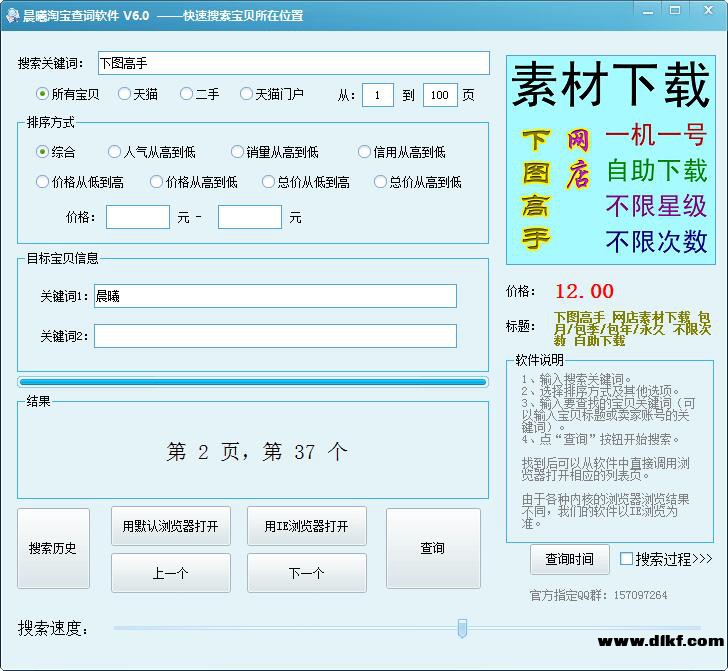The height and width of the screenshot is (671, 728).
Task: Open the 搜索历史 history
Action: pos(53,548)
